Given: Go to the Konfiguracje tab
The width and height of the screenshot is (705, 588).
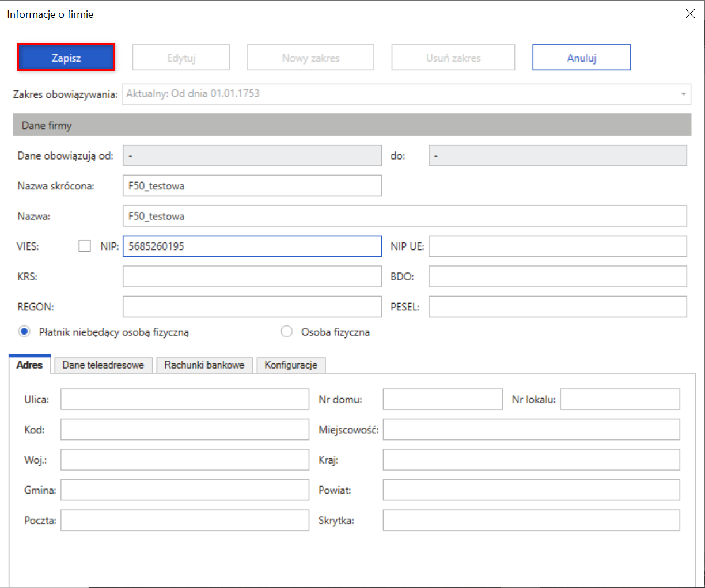Looking at the screenshot, I should tap(291, 365).
